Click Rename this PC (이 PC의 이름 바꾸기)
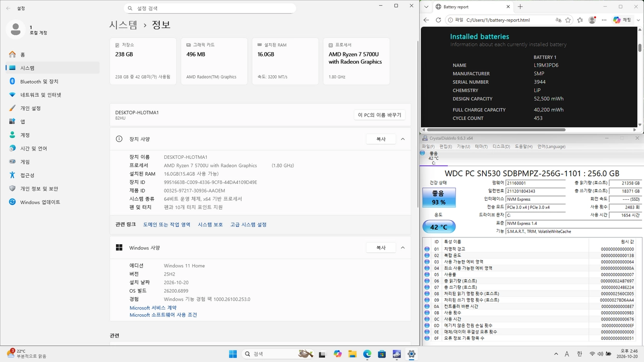Screen dimensions: 644x362 [x=379, y=115]
